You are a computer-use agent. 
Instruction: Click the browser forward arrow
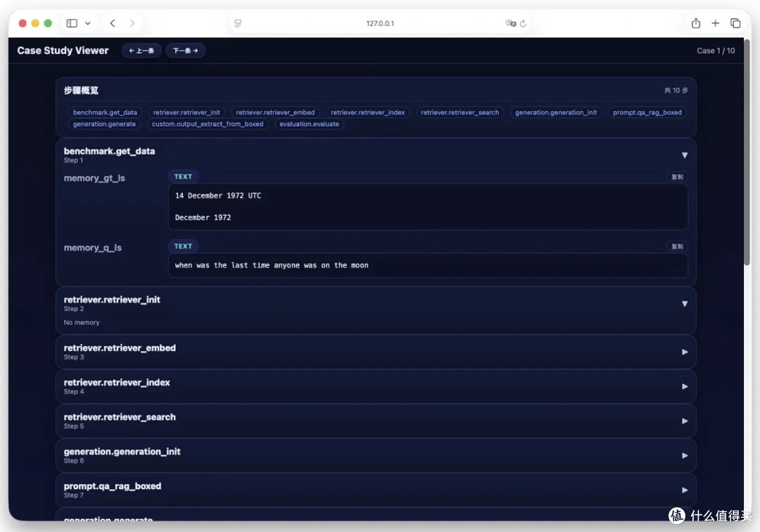(x=132, y=23)
